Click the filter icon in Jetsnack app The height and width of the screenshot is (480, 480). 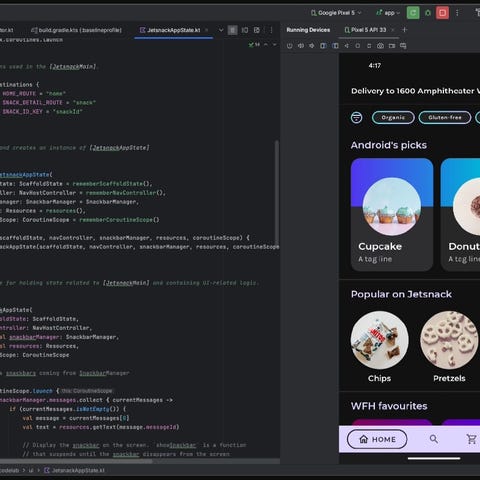357,117
